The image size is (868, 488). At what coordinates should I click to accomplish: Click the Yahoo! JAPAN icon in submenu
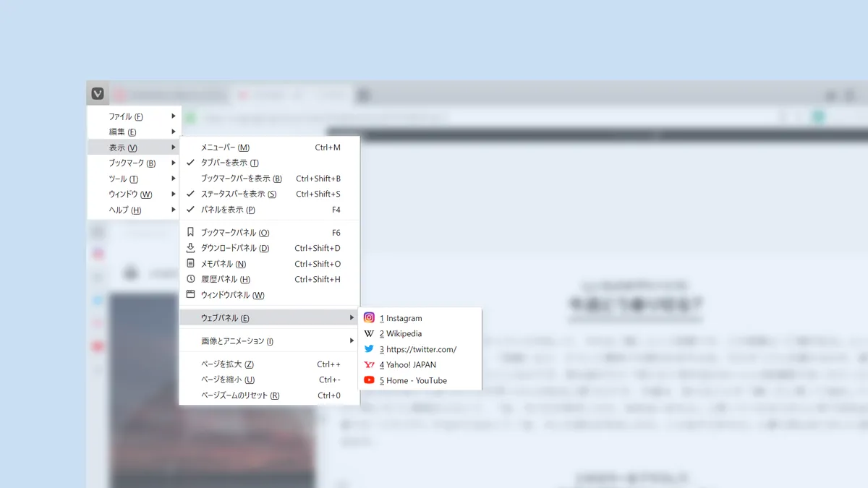369,364
